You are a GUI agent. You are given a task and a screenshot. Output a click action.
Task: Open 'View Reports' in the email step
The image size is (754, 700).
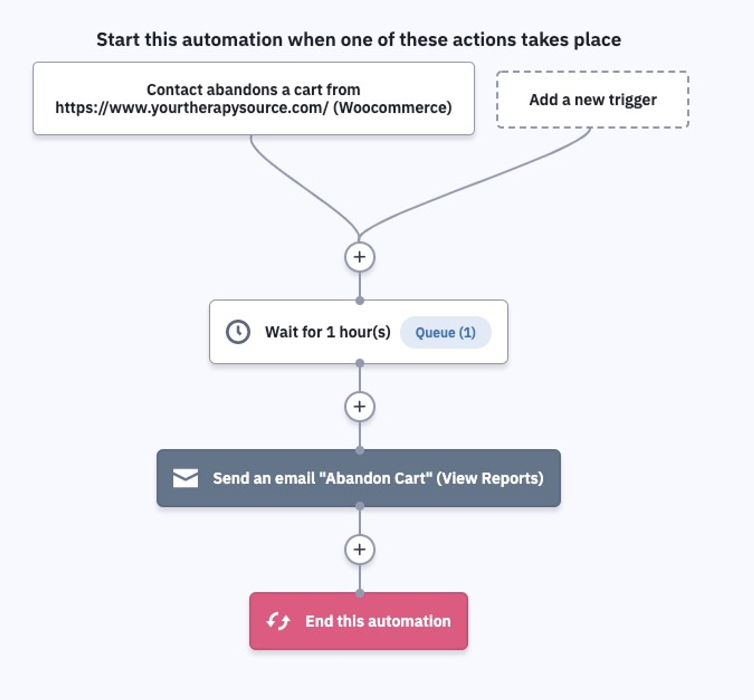click(490, 478)
